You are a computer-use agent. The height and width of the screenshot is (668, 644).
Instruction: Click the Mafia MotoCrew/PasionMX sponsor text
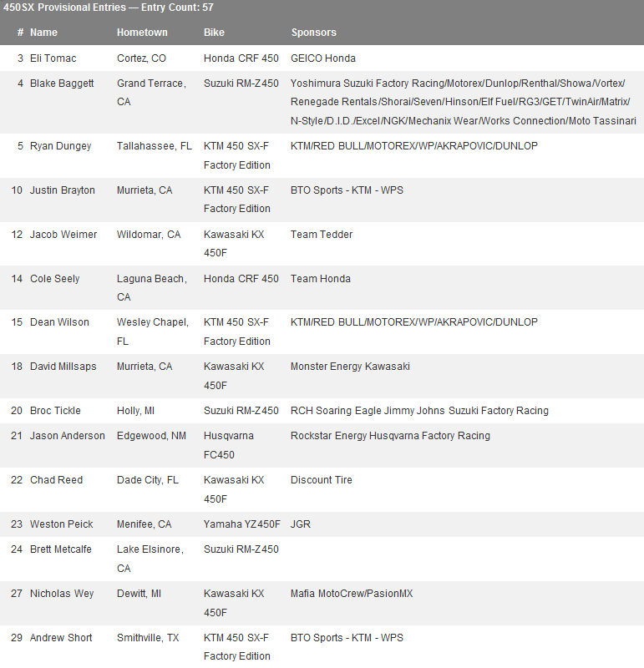[352, 594]
